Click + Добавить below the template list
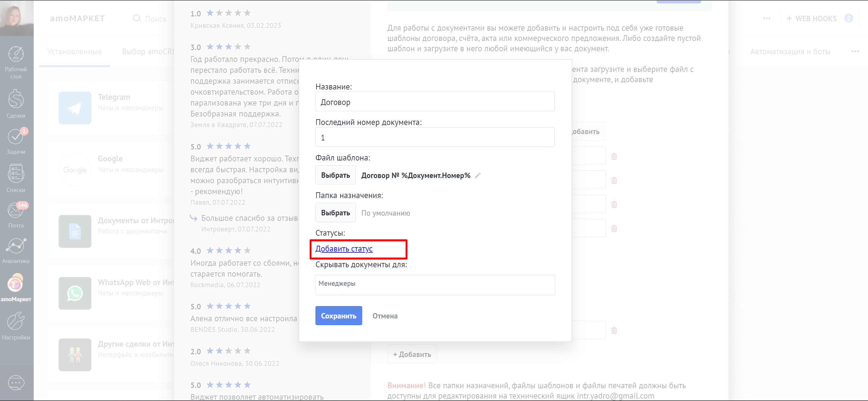This screenshot has height=401, width=868. (412, 354)
